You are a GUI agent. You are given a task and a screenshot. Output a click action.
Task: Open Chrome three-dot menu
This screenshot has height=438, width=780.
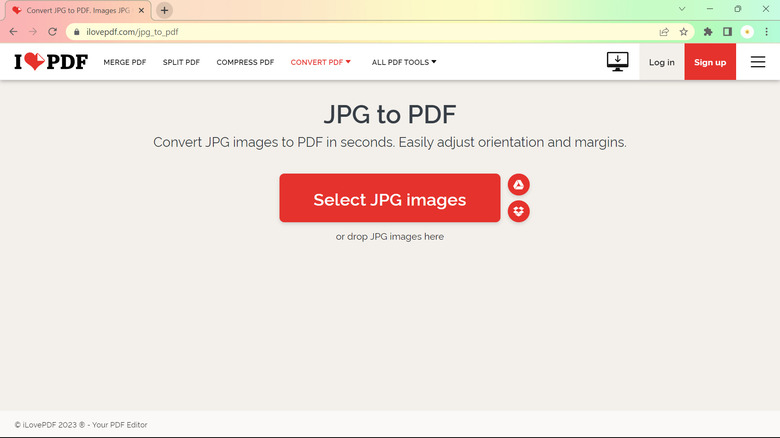tap(767, 32)
